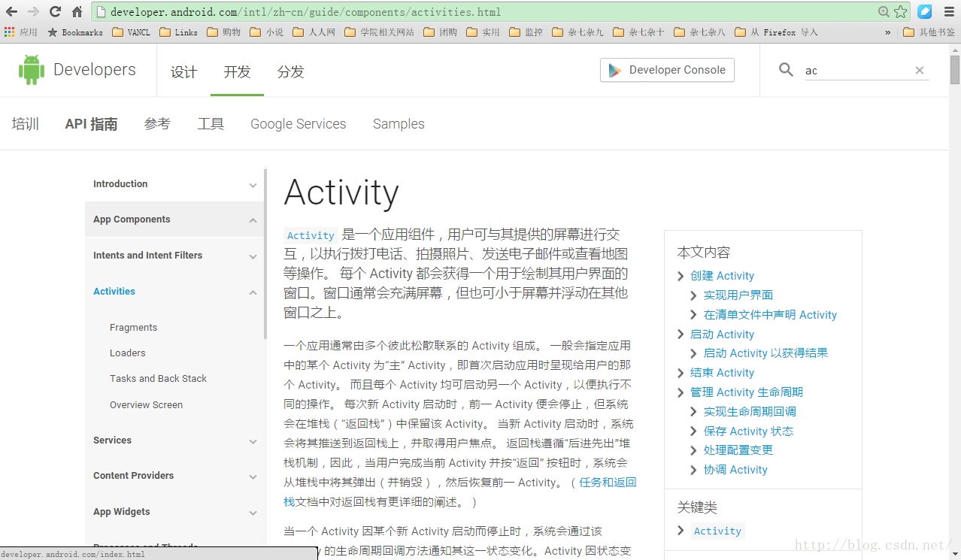Viewport: 961px width, 560px height.
Task: Open the 学院相关网站 bookmarks folder
Action: click(x=380, y=32)
